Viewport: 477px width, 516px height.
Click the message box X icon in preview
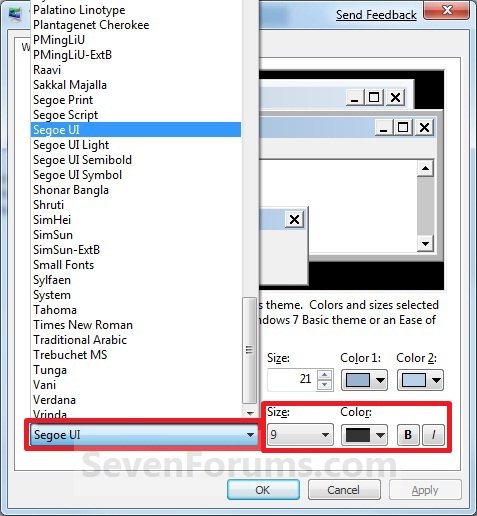pyautogui.click(x=294, y=219)
